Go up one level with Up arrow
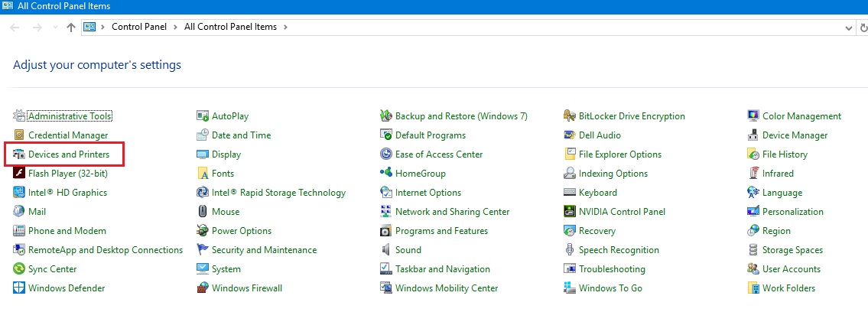Screen dimensions: 868x312 [x=71, y=28]
